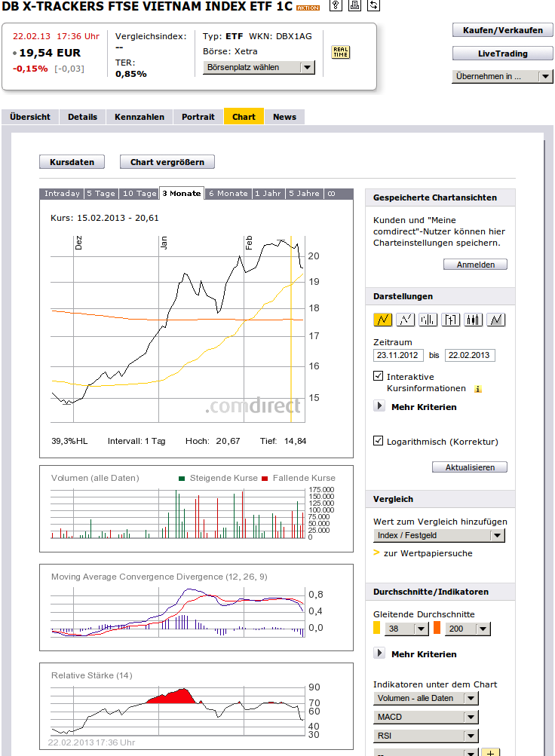Click the refresh arrows icon in header
The image size is (555, 756).
click(x=373, y=5)
